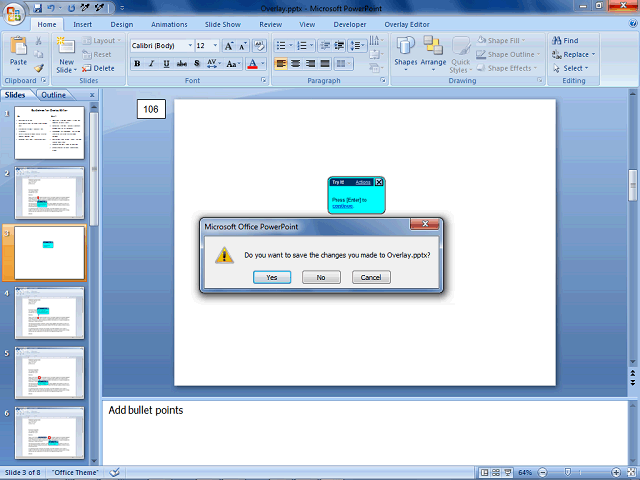Toggle Bold formatting
The image size is (640, 480).
tap(137, 64)
